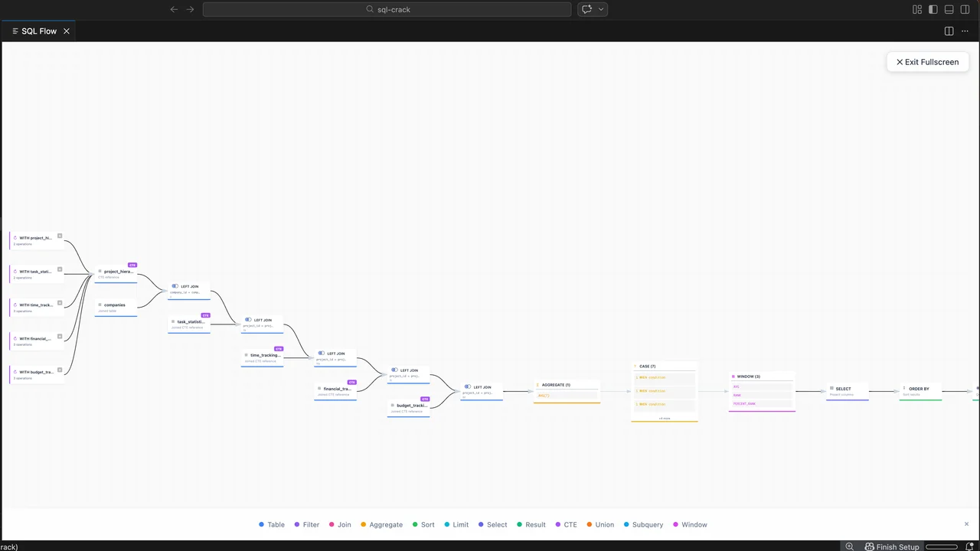Click the LEFT JOIN node on company_id

coord(189,290)
